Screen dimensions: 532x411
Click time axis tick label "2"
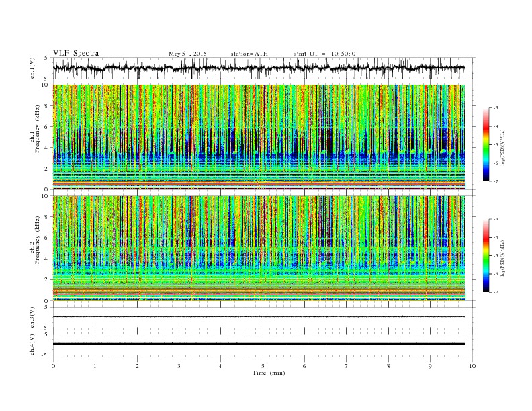click(x=137, y=366)
